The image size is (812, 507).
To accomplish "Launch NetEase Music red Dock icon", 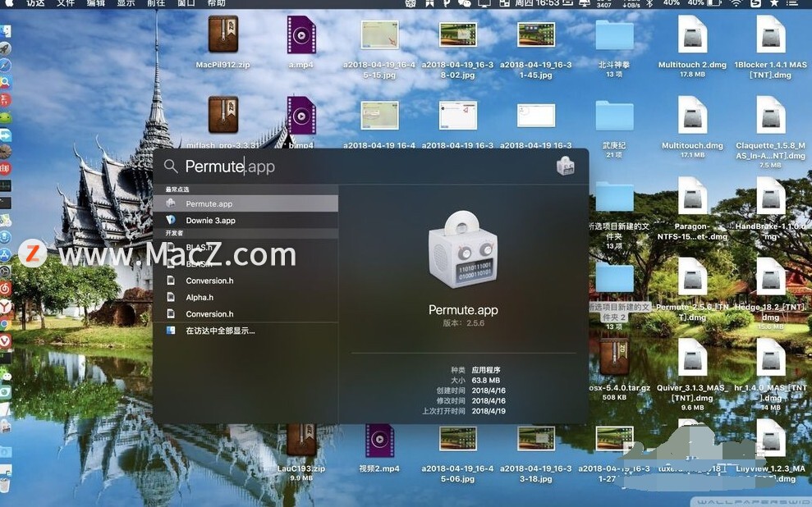I will [5, 289].
